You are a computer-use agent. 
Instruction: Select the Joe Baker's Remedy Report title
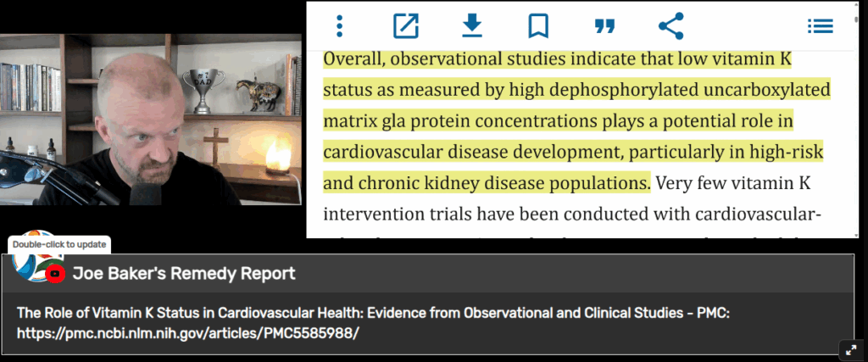pos(184,274)
